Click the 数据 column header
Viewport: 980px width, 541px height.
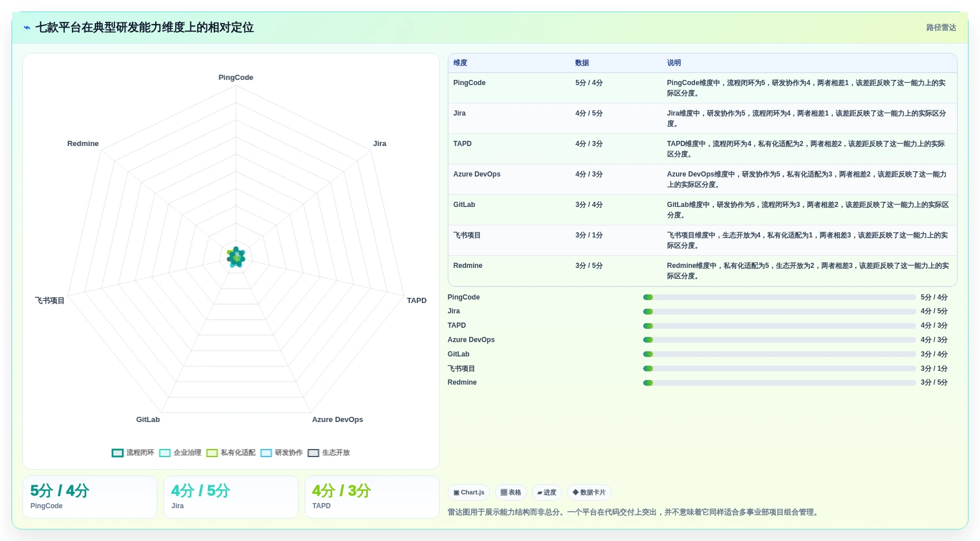(582, 63)
